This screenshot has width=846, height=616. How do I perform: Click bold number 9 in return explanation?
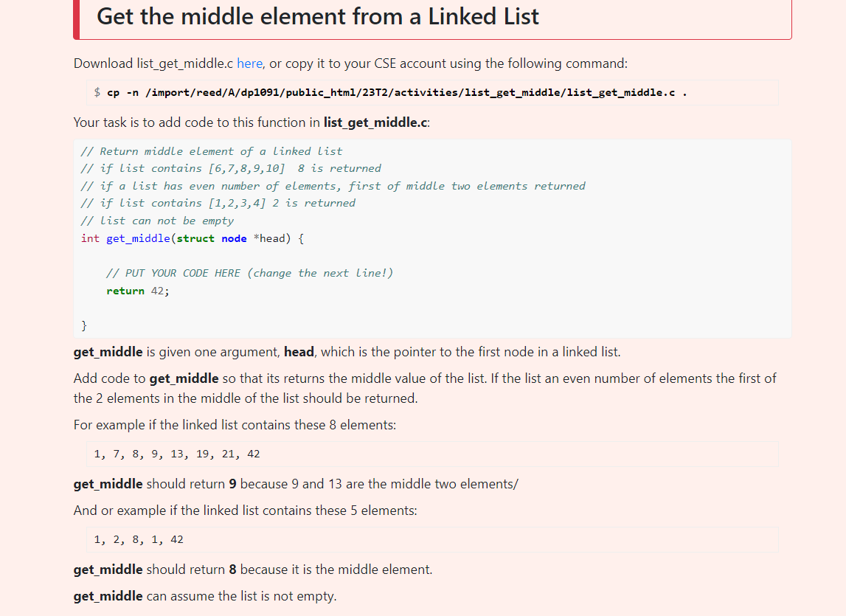232,484
